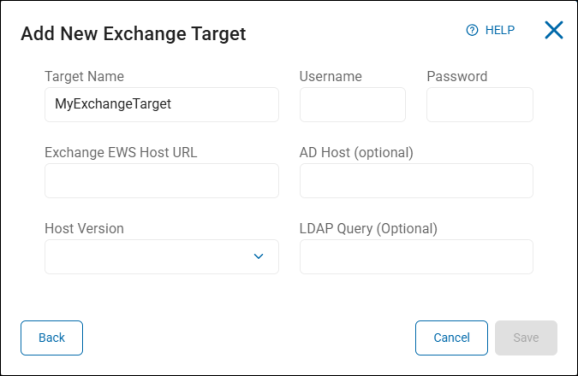The image size is (578, 376).
Task: Click into the Exchange EWS Host URL field
Action: (161, 181)
